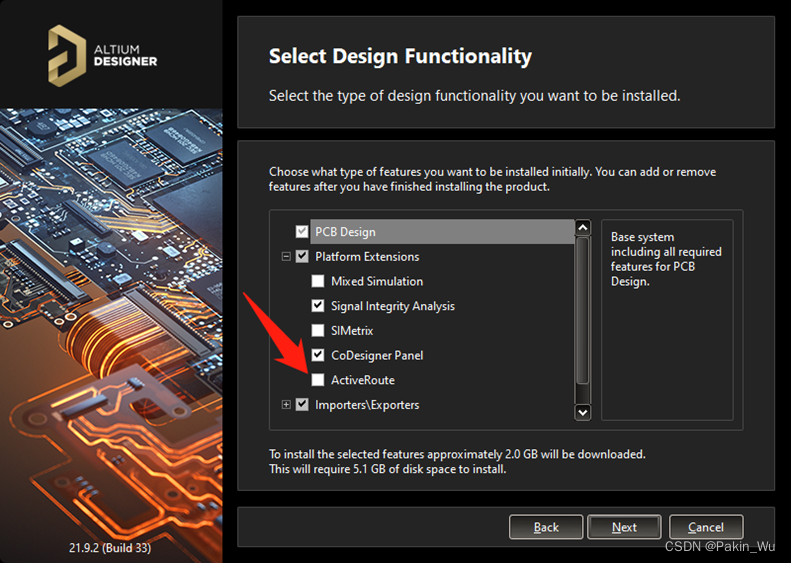Enable the Mixed Simulation checkbox
The height and width of the screenshot is (563, 791).
pos(318,282)
